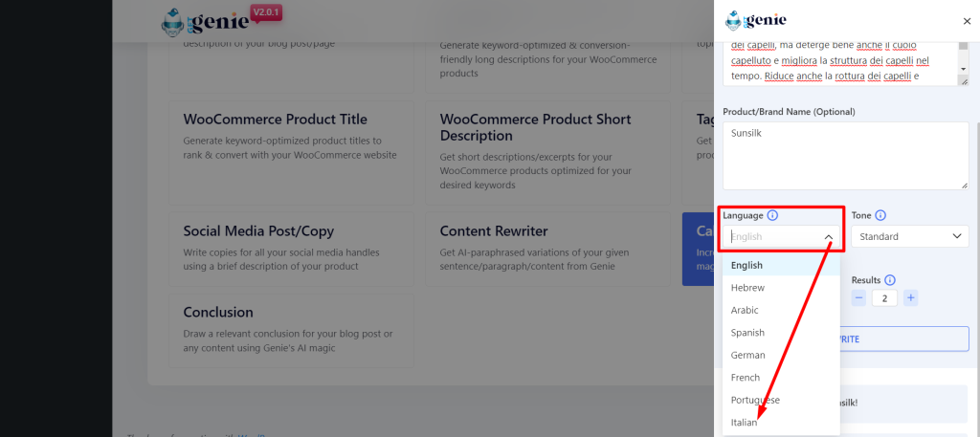
Task: Click GetGenie logo in page header
Action: 205,24
